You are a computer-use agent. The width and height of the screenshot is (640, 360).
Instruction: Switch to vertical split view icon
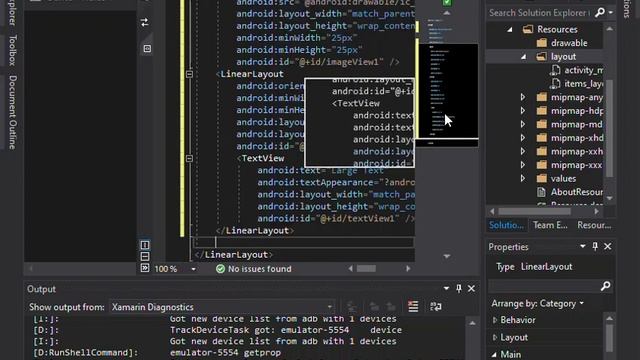(145, 245)
